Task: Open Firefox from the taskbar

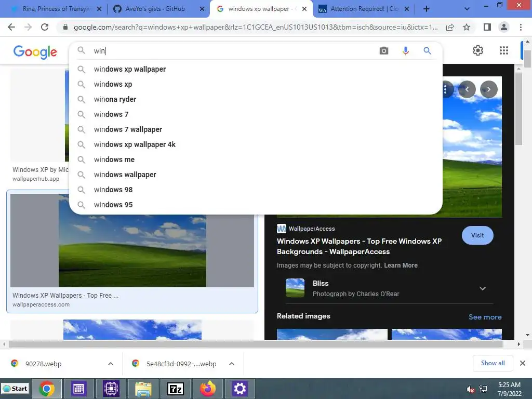Action: point(208,389)
